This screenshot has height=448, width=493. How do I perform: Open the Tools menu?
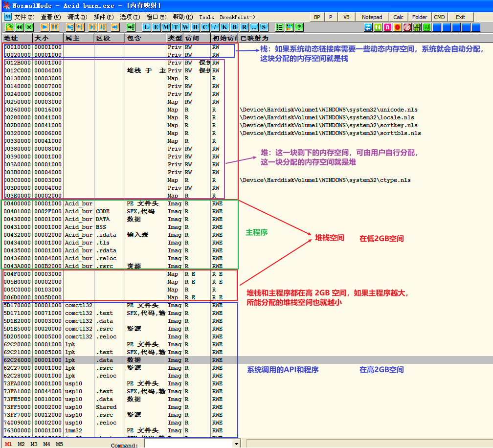click(206, 17)
